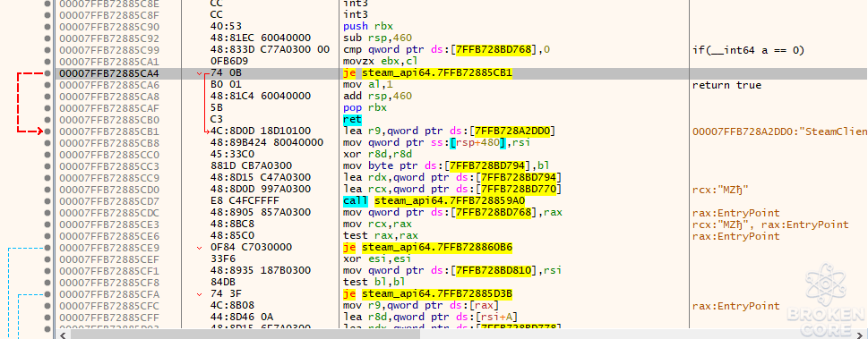
Task: Select address 00007FFB72885CC3
Action: click(x=109, y=165)
